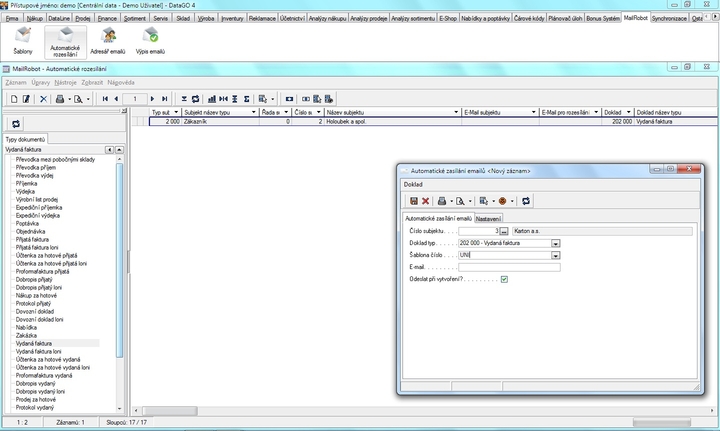Open print preview in main toolbar
The image size is (720, 431).
[x=79, y=99]
